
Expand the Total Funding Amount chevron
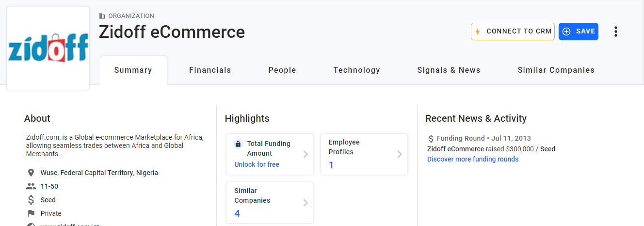click(306, 154)
